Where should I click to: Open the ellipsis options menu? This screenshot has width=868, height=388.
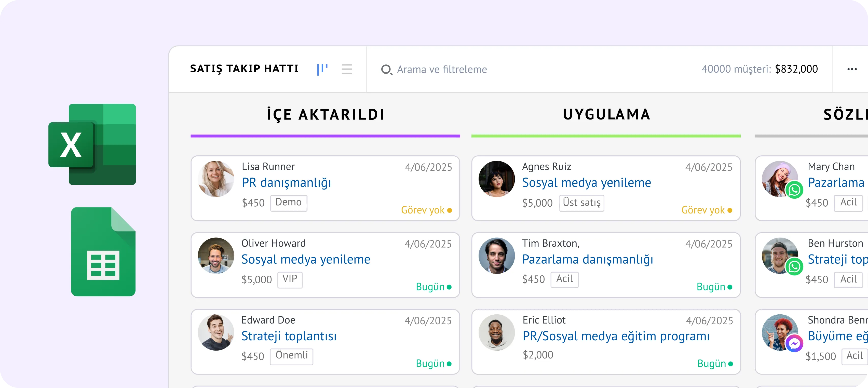(852, 69)
